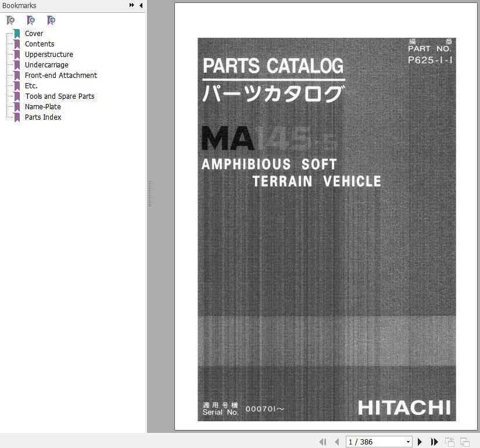Screen dimensions: 480x448
Task: Click the Parts Index bookmark ribbon icon
Action: [17, 117]
